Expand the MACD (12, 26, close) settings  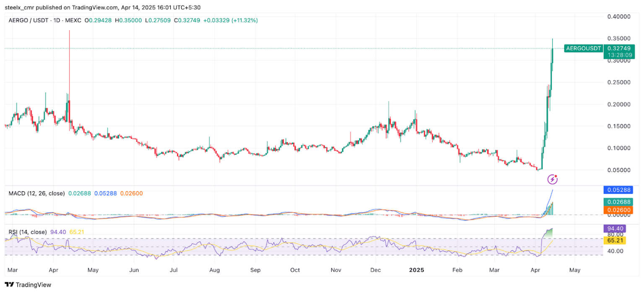[x=36, y=193]
